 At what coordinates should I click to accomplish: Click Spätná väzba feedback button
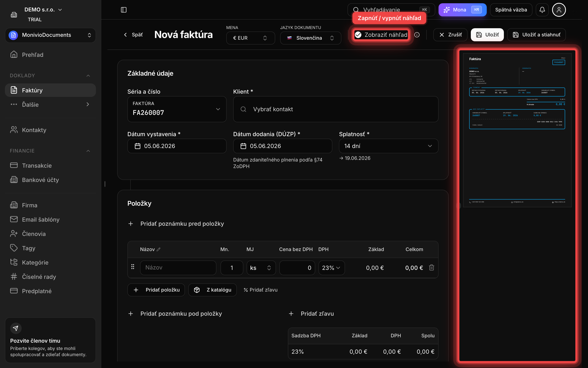pos(511,10)
